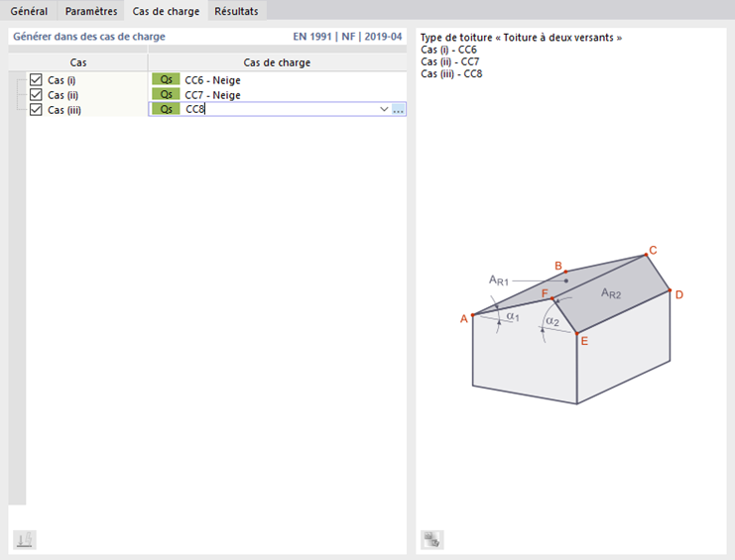Click the Cas (i) - CC6 info line
This screenshot has width=735, height=560.
[x=448, y=50]
